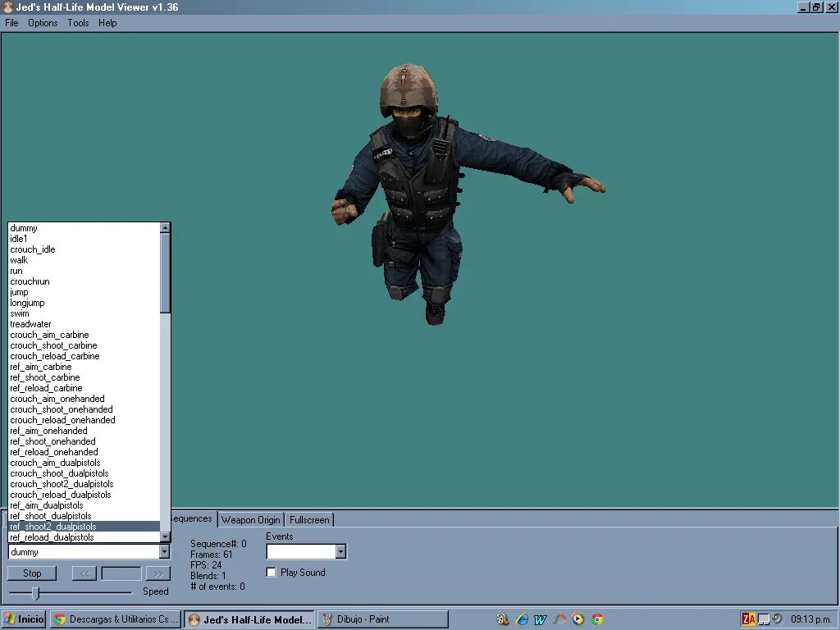Select the crouch_aim_onehanded sequence
Viewport: 840px width, 630px height.
tap(84, 399)
